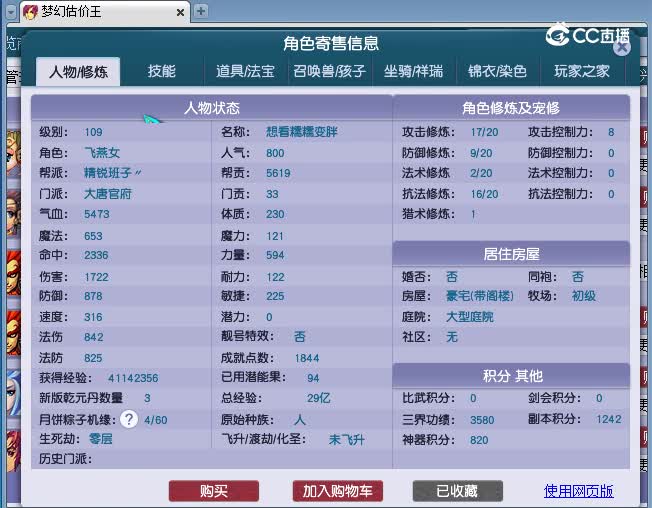Switch to the 技能 tab
The height and width of the screenshot is (508, 652).
coord(162,71)
